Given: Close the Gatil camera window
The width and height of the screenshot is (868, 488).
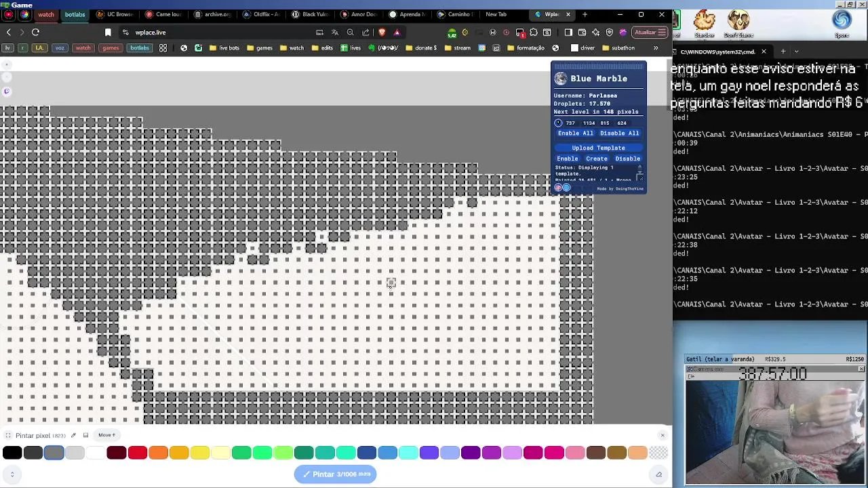Looking at the screenshot, I should tap(861, 369).
